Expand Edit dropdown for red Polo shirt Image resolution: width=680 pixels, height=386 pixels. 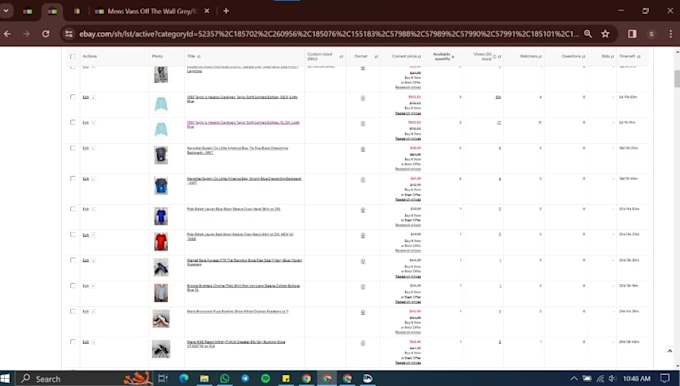[x=93, y=235]
